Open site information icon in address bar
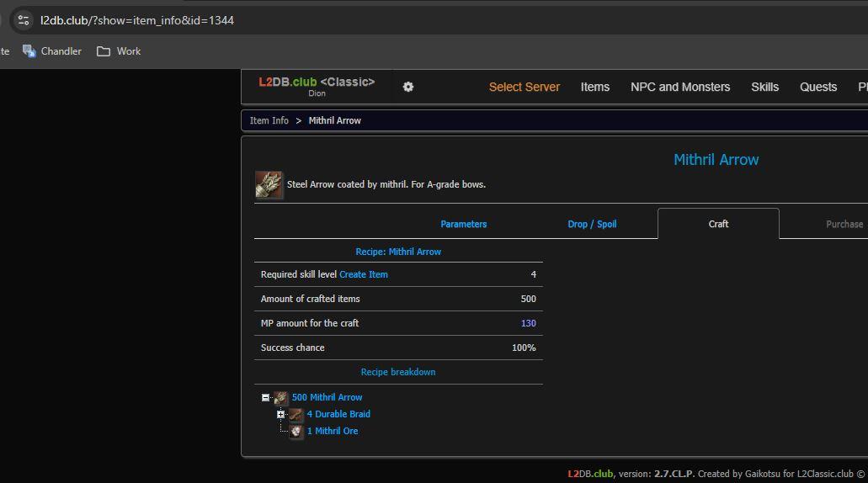This screenshot has width=868, height=483. (x=24, y=20)
